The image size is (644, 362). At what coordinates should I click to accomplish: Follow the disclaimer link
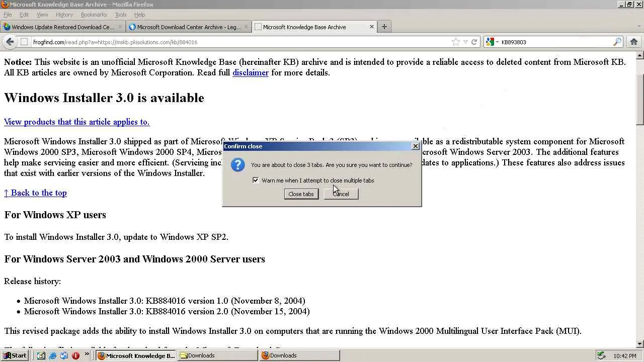(251, 72)
